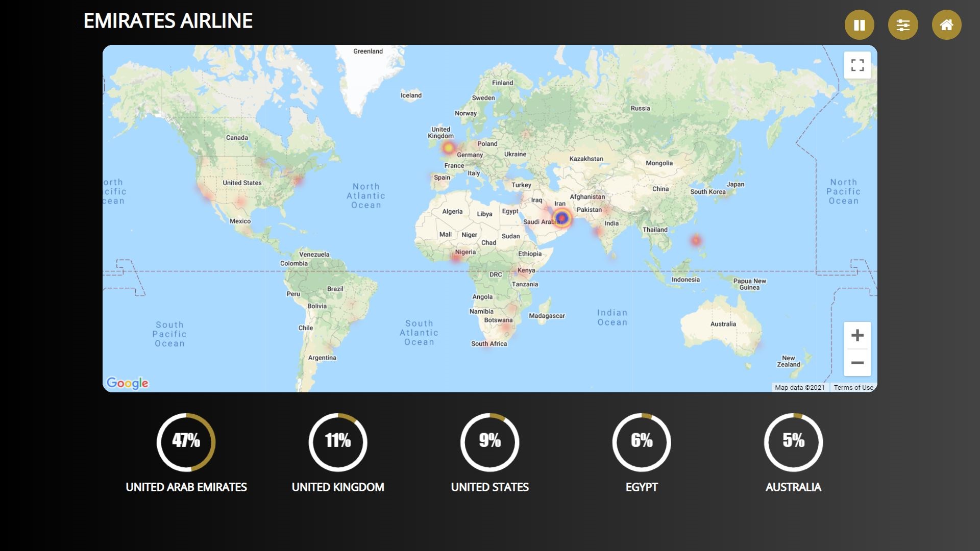
Task: Open the Terms of Use link
Action: [853, 388]
